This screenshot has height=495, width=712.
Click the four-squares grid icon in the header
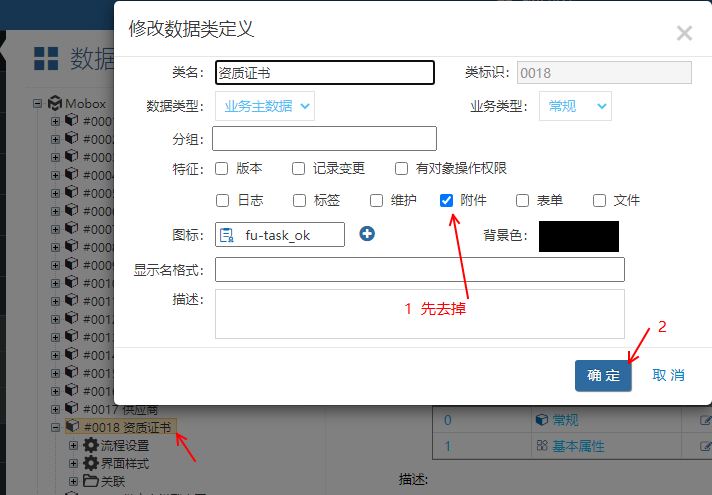(x=46, y=59)
